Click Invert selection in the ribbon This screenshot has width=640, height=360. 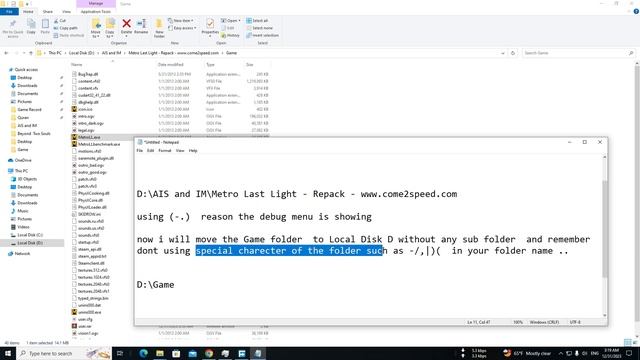(262, 36)
